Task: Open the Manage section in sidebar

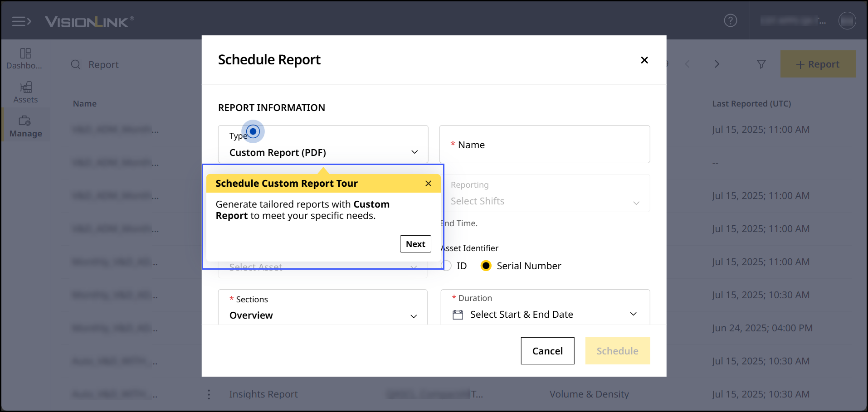Action: click(x=25, y=126)
